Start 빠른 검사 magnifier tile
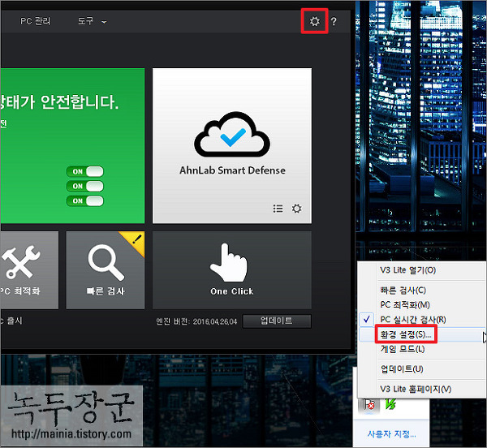 coord(106,270)
